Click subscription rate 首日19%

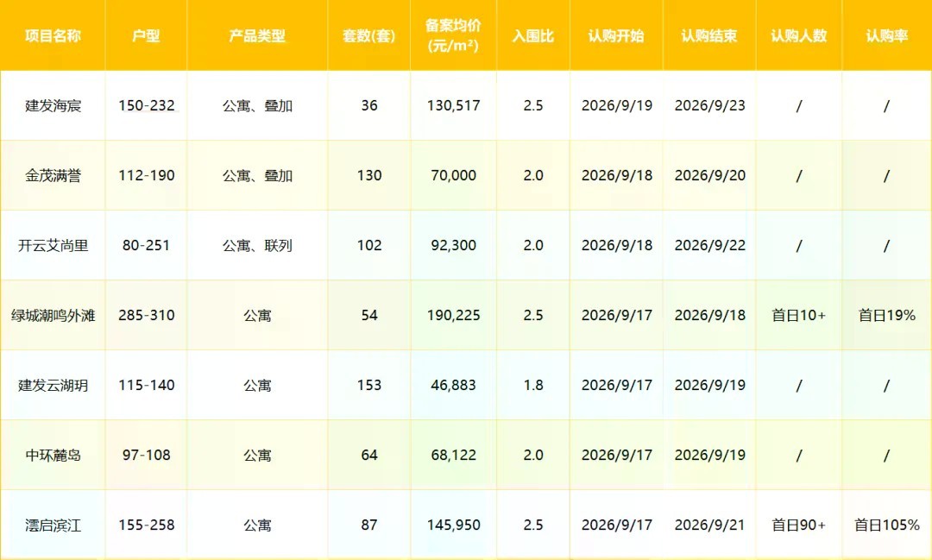click(887, 316)
